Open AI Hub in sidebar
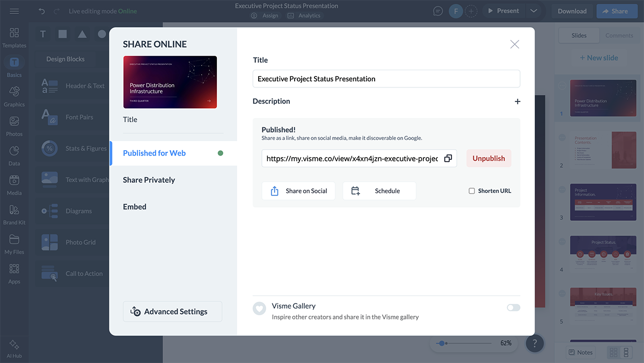The image size is (644, 363). click(x=14, y=348)
